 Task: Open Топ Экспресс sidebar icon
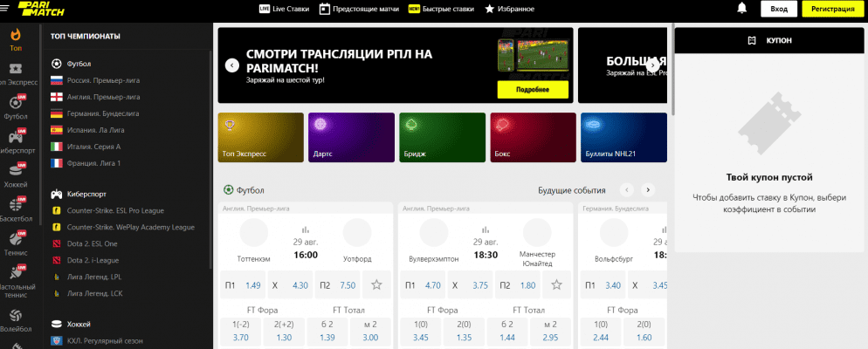(16, 69)
